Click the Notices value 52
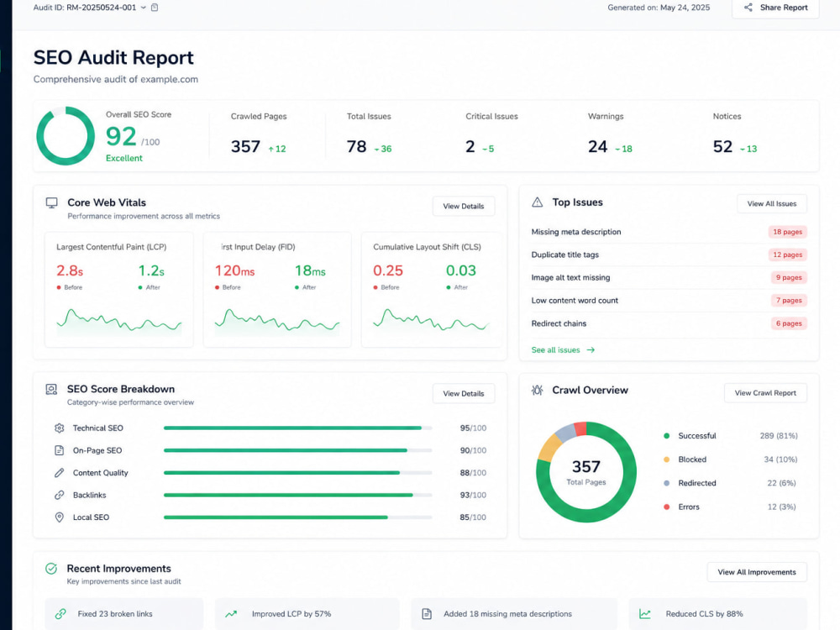The height and width of the screenshot is (630, 840). (x=722, y=146)
